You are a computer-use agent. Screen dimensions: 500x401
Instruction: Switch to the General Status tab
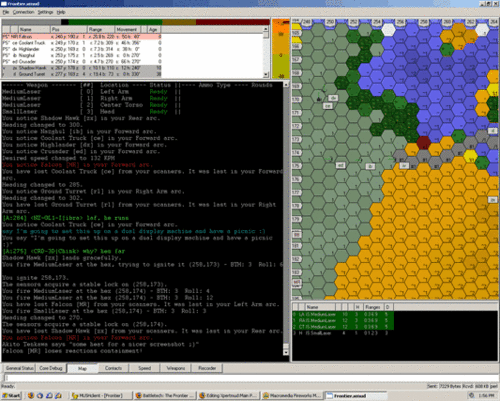[19, 368]
